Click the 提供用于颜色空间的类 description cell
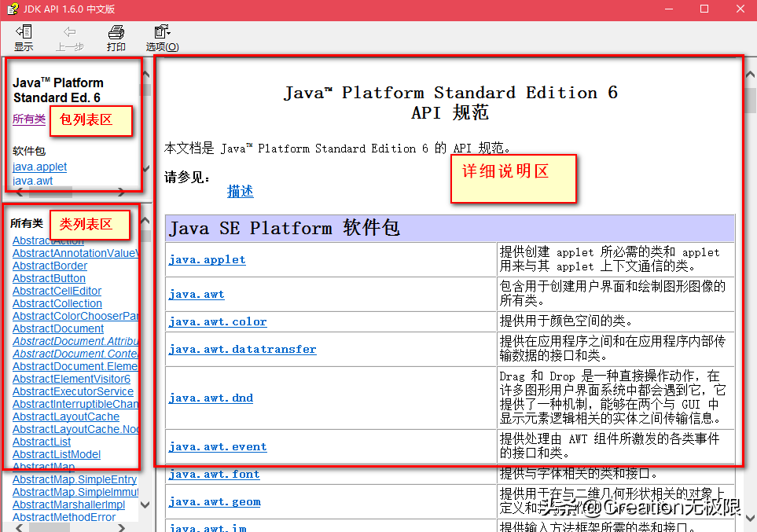The height and width of the screenshot is (532, 757). [616, 321]
